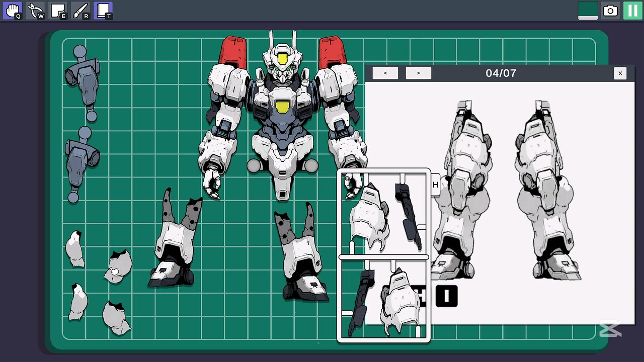Grab the right assembled lower leg

(x=301, y=251)
